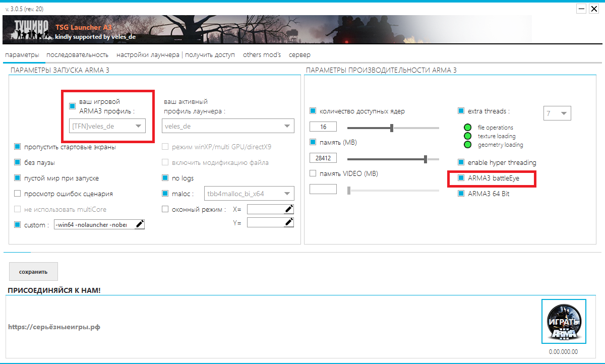Click the ПАРАМЕТРЫ ПРОИЗВОДИТЕЛЬНОСТИ ARMA 3 heading
The width and height of the screenshot is (605, 364).
381,70
